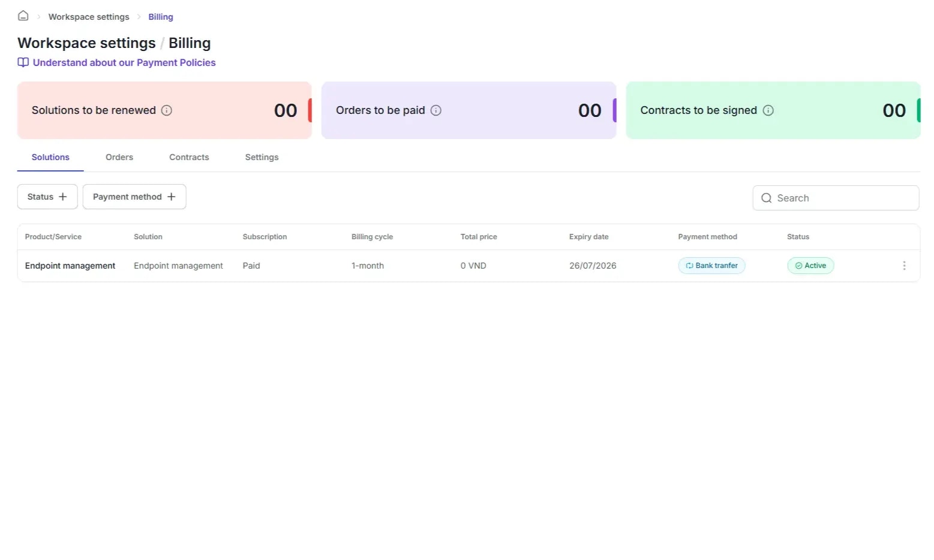The height and width of the screenshot is (560, 934).
Task: Click the Active status badge
Action: point(810,266)
